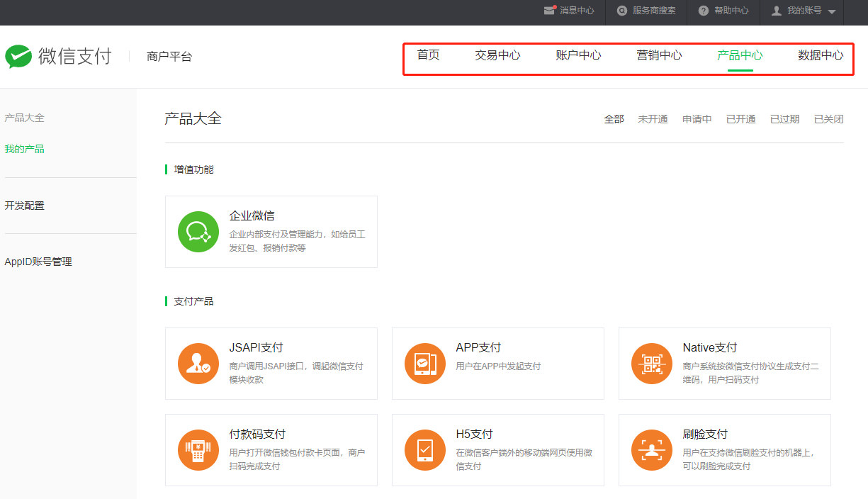
Task: Filter products by 全部
Action: pos(614,119)
